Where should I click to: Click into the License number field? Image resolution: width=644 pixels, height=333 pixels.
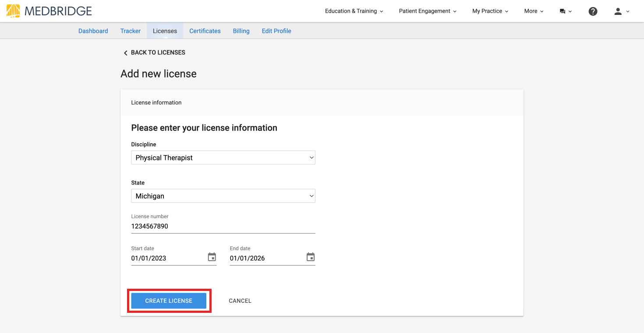point(223,227)
